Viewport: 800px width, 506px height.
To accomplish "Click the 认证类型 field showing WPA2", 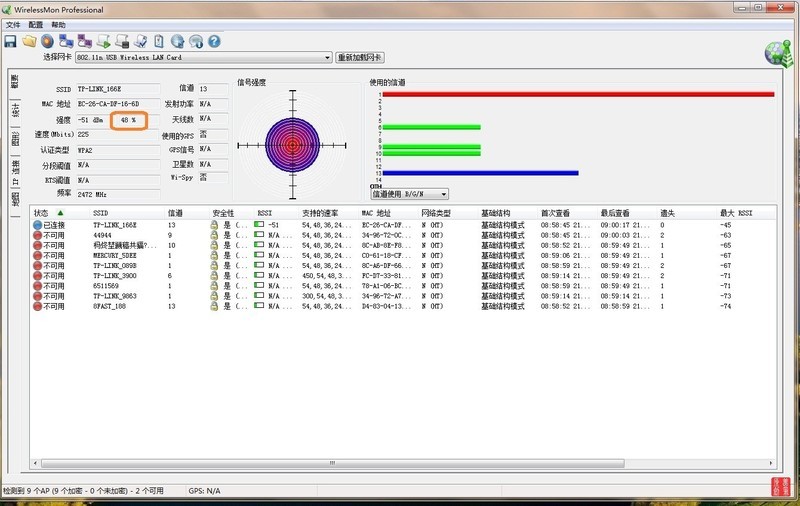I will pyautogui.click(x=118, y=150).
